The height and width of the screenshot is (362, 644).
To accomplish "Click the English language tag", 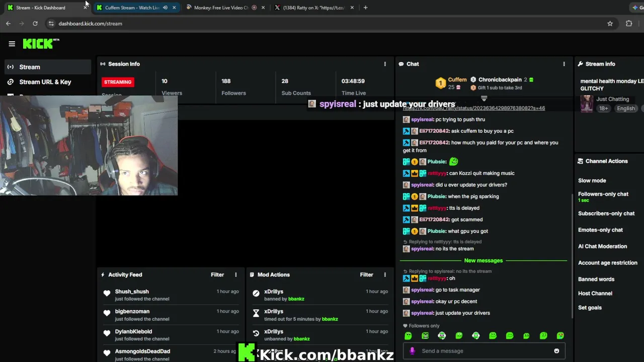I will [x=626, y=109].
